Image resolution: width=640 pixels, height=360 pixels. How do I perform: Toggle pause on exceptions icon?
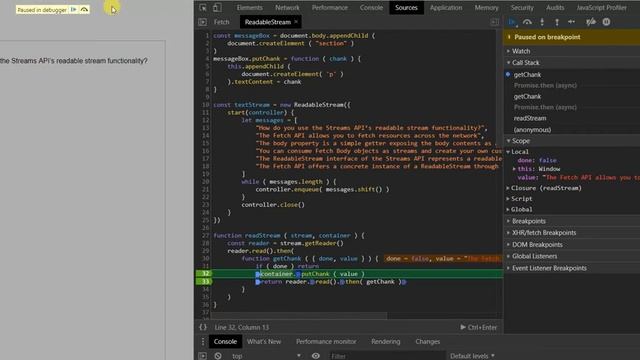click(x=607, y=22)
